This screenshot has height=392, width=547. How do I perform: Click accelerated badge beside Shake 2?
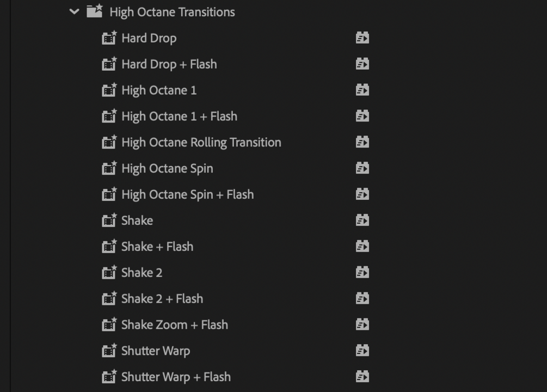[362, 272]
